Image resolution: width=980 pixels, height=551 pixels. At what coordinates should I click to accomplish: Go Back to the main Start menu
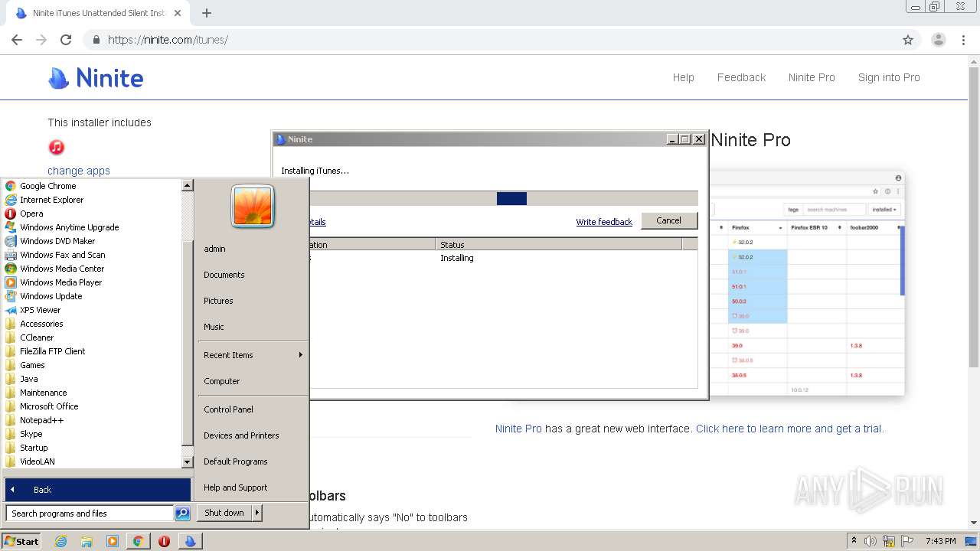tap(98, 490)
